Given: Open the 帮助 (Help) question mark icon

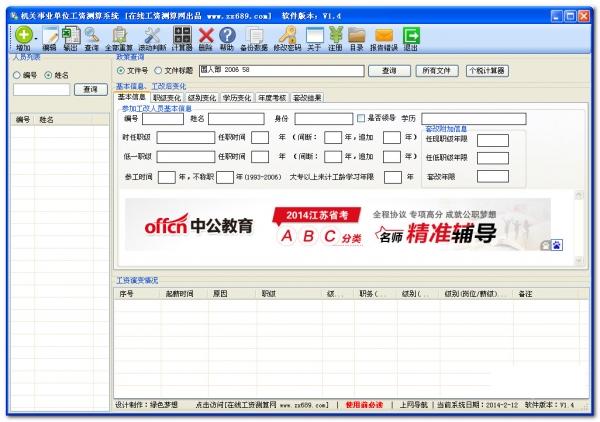Looking at the screenshot, I should (227, 35).
